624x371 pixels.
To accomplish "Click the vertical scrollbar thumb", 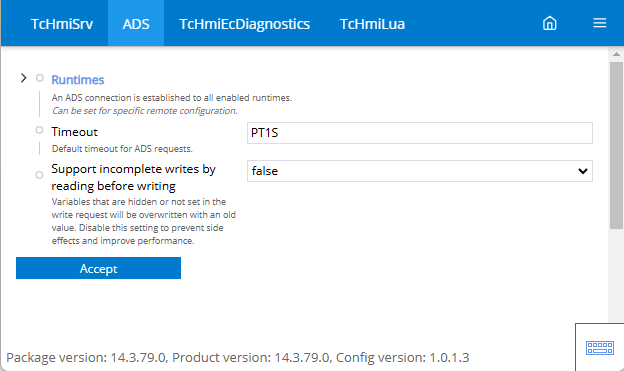I will click(x=616, y=145).
